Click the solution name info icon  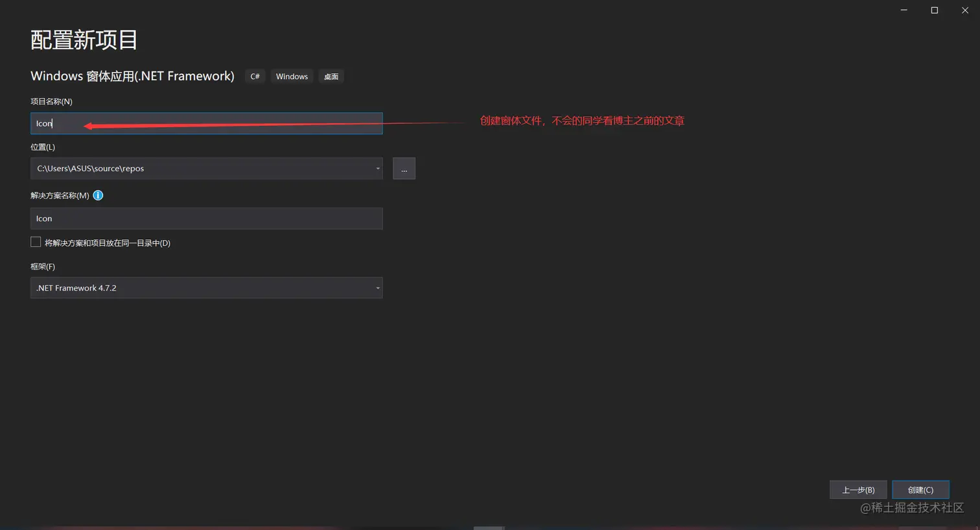(x=98, y=195)
